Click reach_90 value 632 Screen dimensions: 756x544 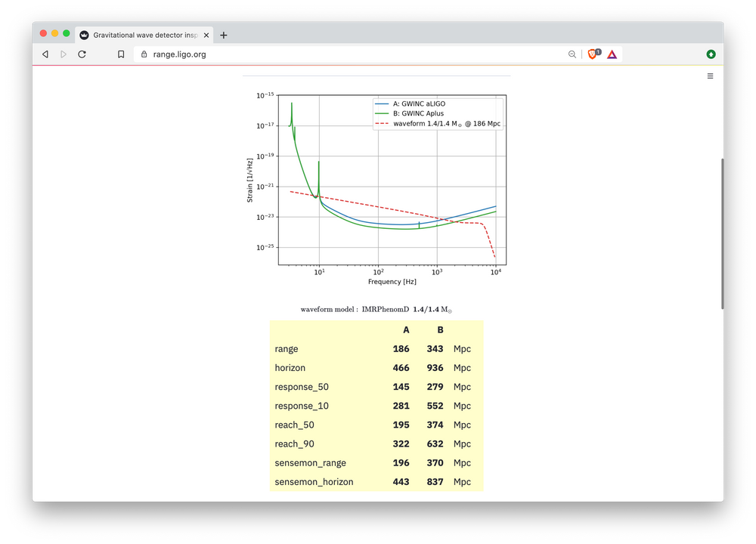point(435,444)
